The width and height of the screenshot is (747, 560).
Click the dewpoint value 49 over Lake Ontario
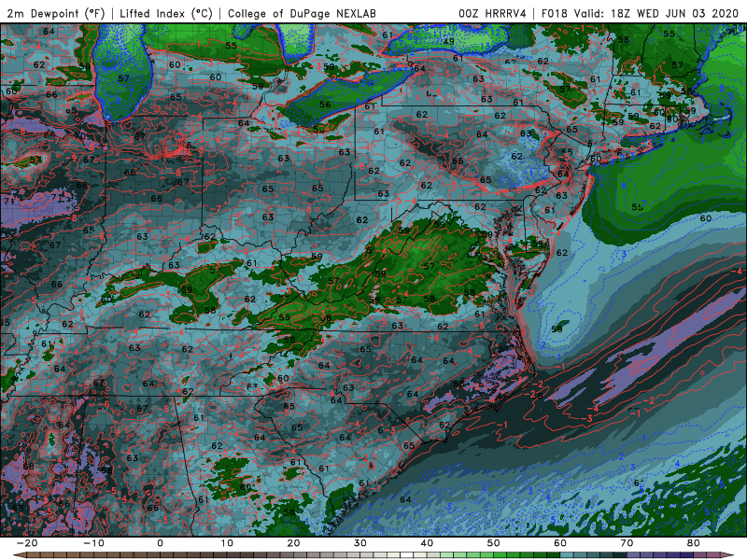click(448, 42)
